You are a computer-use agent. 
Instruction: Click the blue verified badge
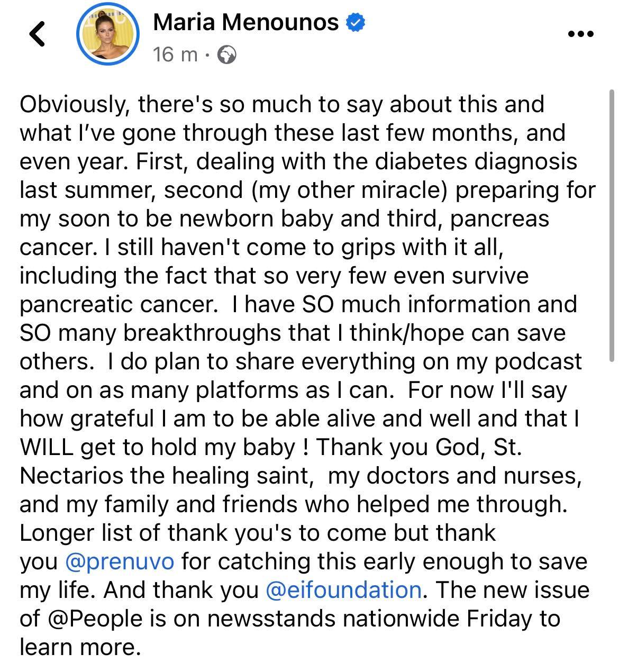[x=355, y=22]
